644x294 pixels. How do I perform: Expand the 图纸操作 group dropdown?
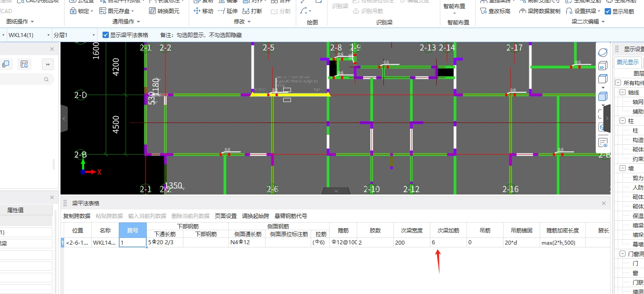point(31,22)
